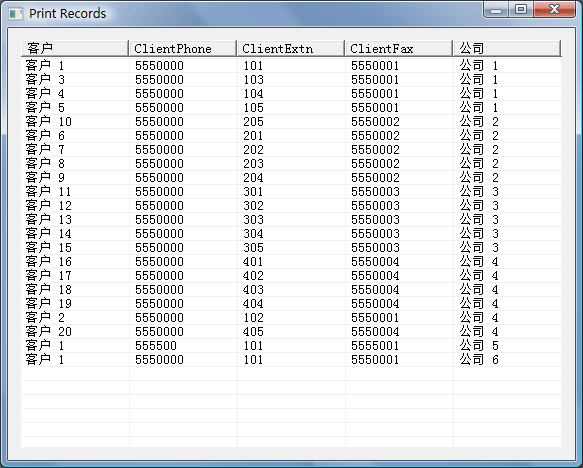
Task: Select the 客户 13 row
Action: (x=291, y=220)
